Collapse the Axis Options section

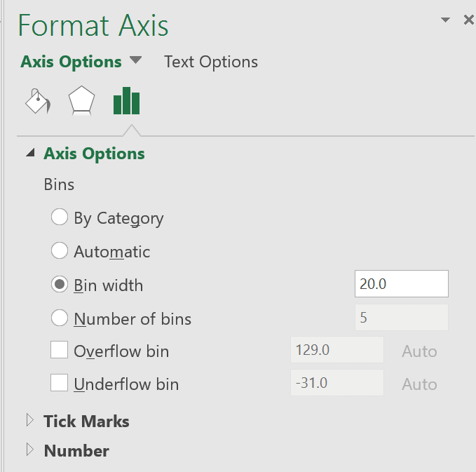pyautogui.click(x=30, y=154)
